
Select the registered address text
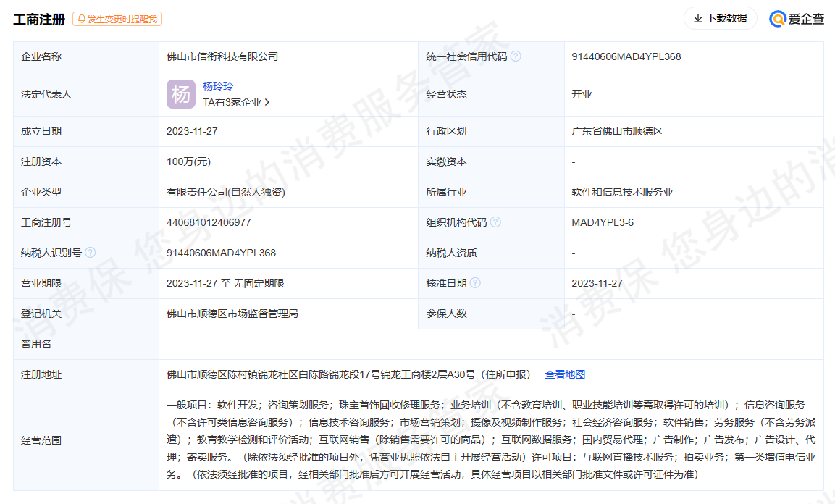click(349, 374)
